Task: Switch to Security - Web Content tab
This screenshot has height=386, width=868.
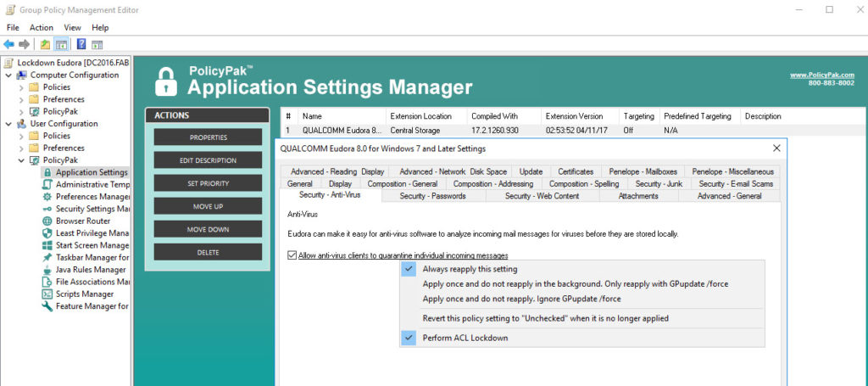Action: tap(542, 196)
